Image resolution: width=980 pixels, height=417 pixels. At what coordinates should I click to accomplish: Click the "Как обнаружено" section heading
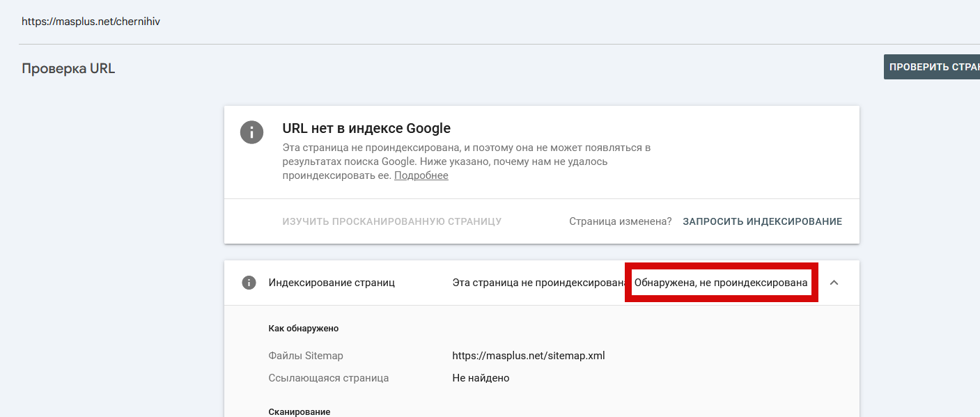coord(303,328)
